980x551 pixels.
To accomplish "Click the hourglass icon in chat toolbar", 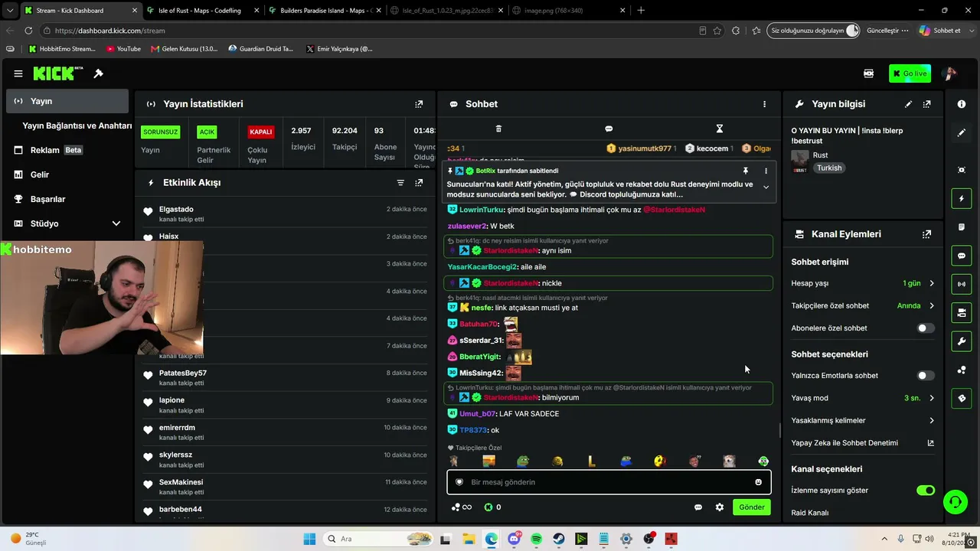I will coord(719,129).
